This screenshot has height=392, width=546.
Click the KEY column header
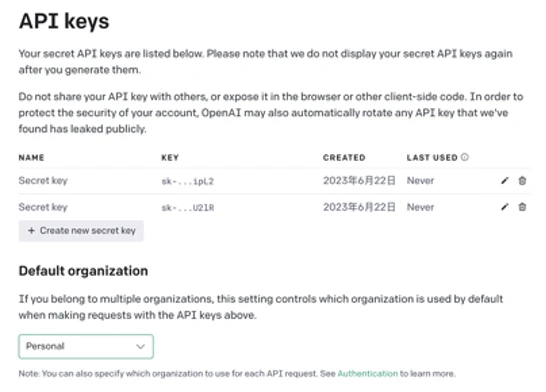(170, 157)
